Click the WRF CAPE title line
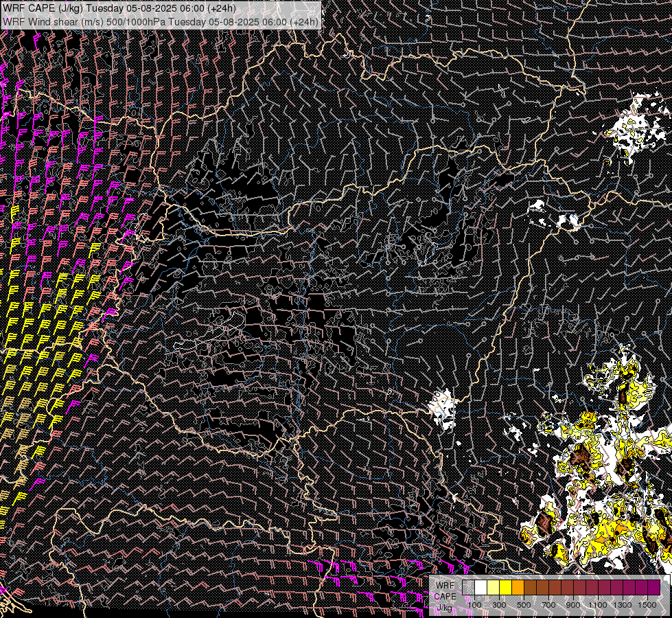The image size is (672, 618). pyautogui.click(x=119, y=8)
